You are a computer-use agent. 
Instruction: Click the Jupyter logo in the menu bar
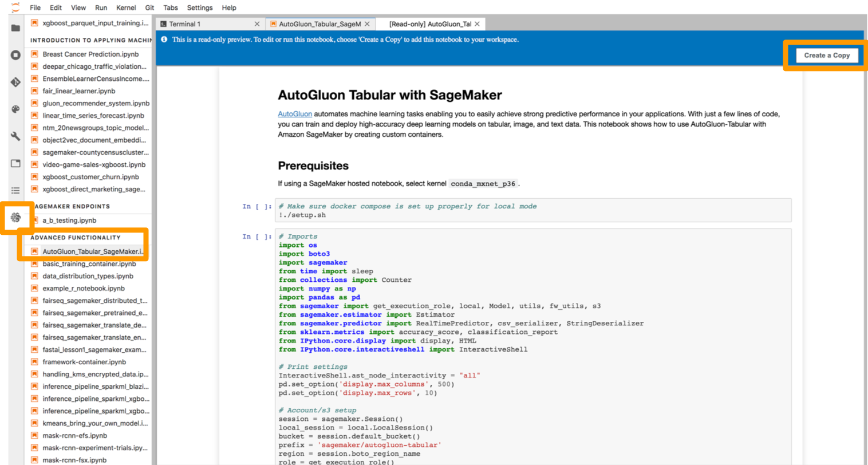pyautogui.click(x=15, y=7)
